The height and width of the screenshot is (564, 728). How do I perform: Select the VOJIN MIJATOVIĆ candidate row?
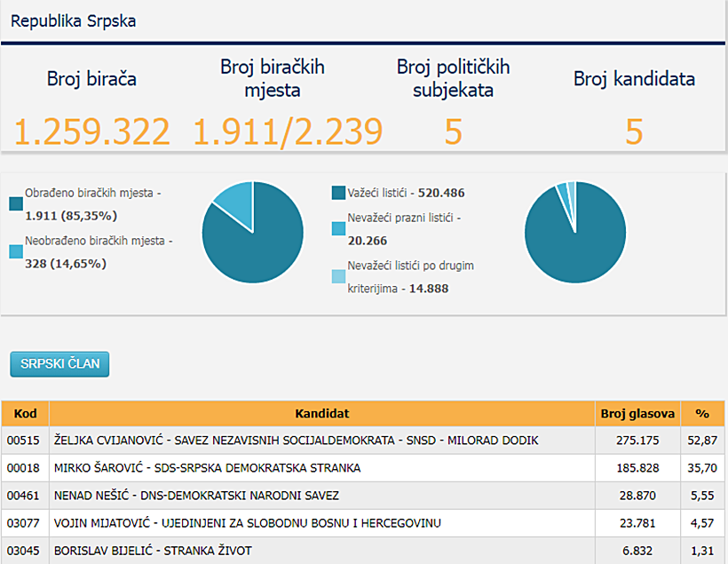pyautogui.click(x=363, y=523)
